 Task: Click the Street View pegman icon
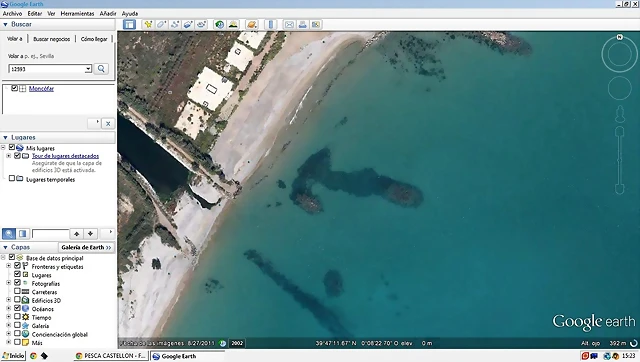[620, 114]
